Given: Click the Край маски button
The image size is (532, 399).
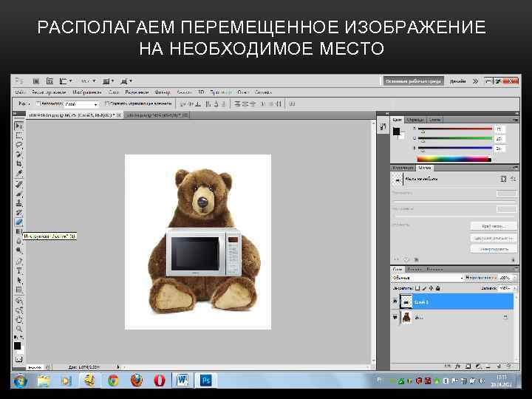Looking at the screenshot, I should 494,226.
